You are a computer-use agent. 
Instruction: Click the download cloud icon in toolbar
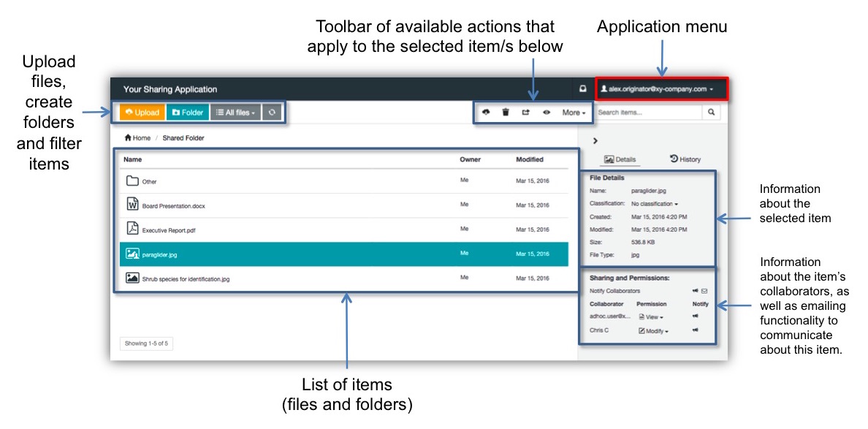(486, 113)
